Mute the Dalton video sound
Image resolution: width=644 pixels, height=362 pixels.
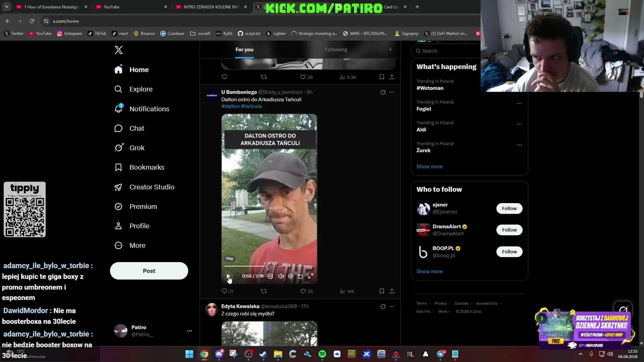(281, 276)
